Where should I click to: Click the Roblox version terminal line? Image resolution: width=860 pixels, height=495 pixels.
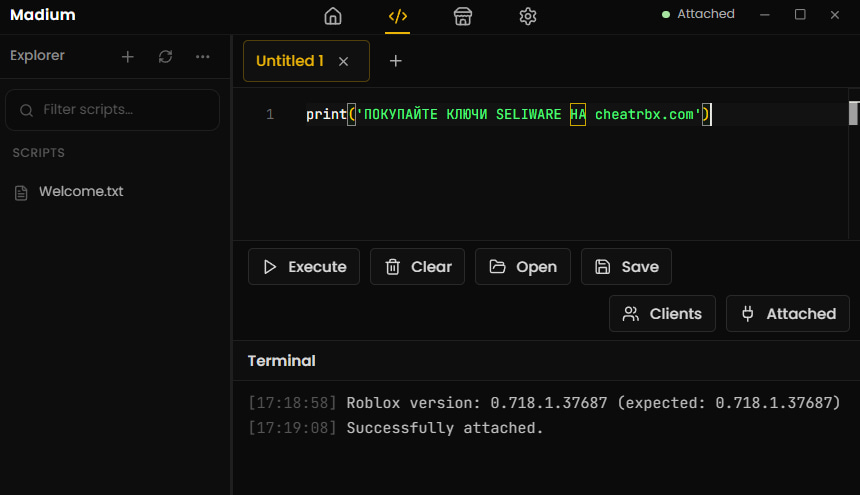pos(544,403)
